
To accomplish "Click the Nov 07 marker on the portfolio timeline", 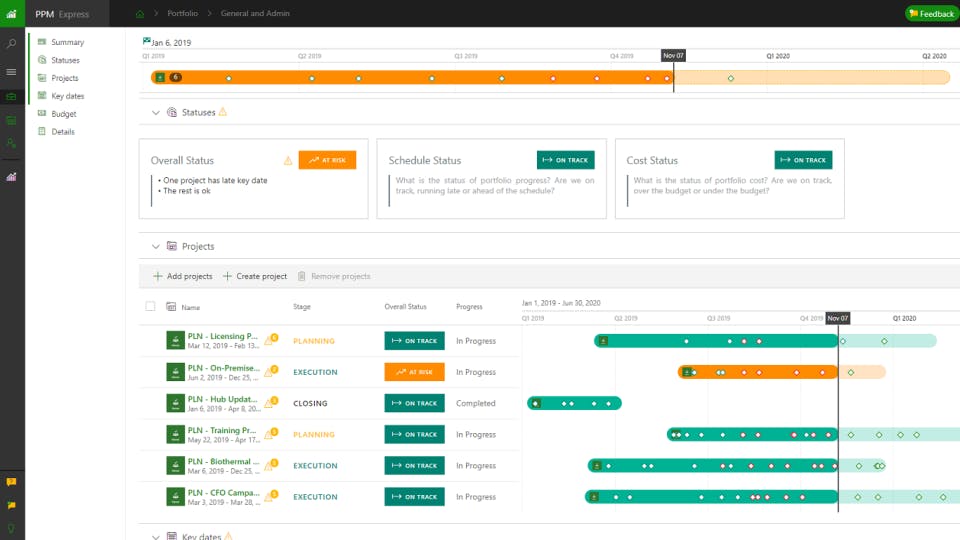I will (673, 56).
